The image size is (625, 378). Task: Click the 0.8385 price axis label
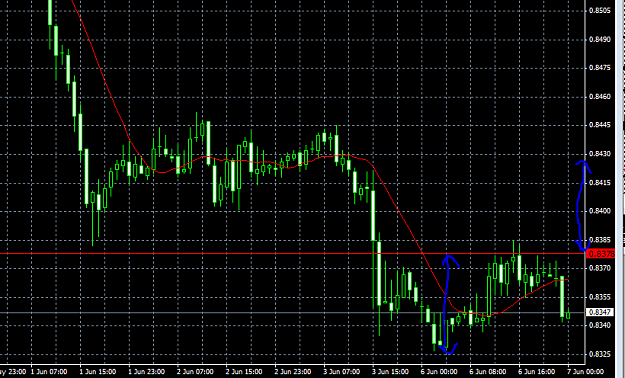point(600,240)
